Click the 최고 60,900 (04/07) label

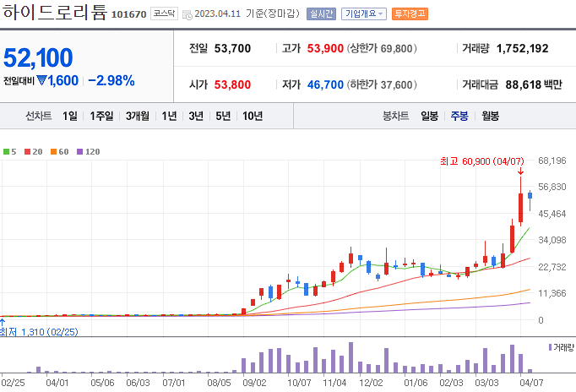(482, 161)
